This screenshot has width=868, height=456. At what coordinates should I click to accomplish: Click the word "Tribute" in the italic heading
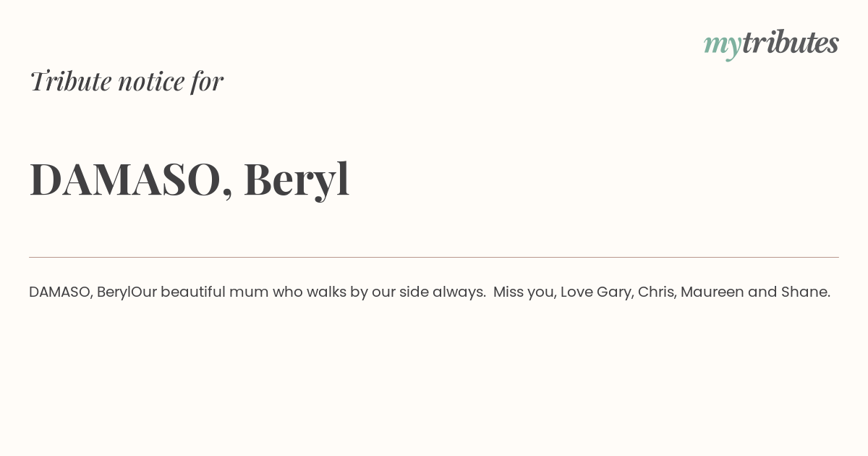pos(70,81)
